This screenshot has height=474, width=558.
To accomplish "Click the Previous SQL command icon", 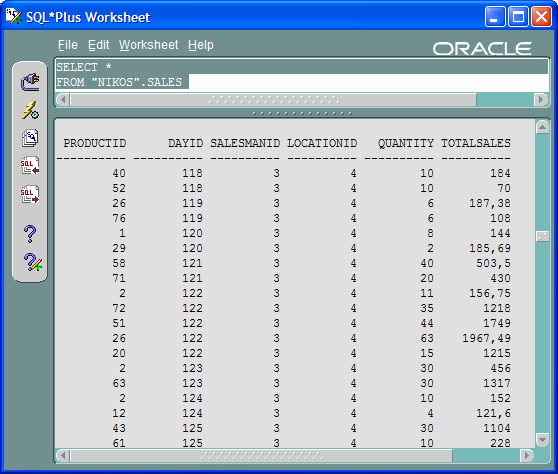I will 30,166.
